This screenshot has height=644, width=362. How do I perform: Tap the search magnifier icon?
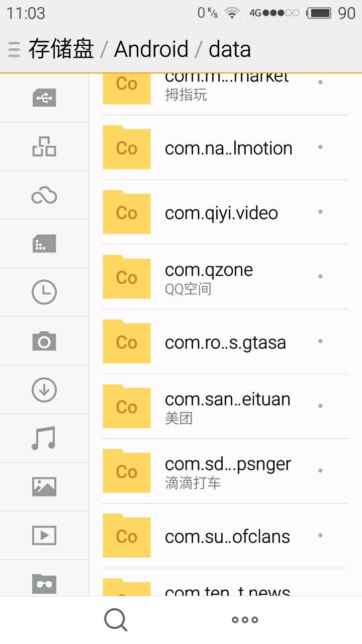click(116, 620)
